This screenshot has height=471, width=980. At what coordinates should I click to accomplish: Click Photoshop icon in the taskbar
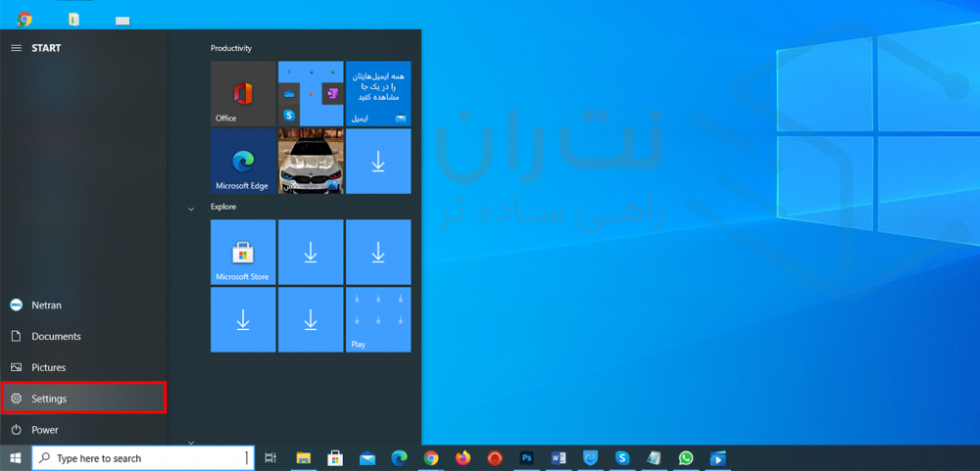coord(526,457)
